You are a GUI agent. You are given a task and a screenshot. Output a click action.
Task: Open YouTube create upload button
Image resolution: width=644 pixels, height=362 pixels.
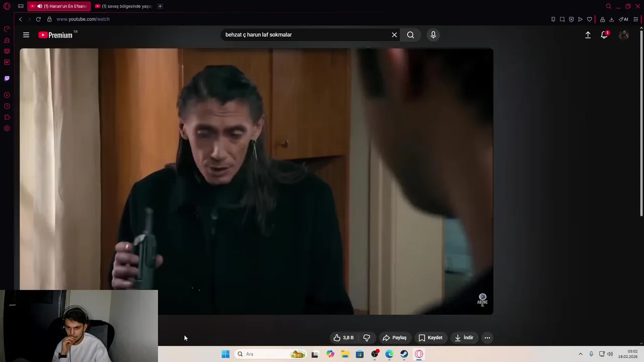[x=588, y=35]
